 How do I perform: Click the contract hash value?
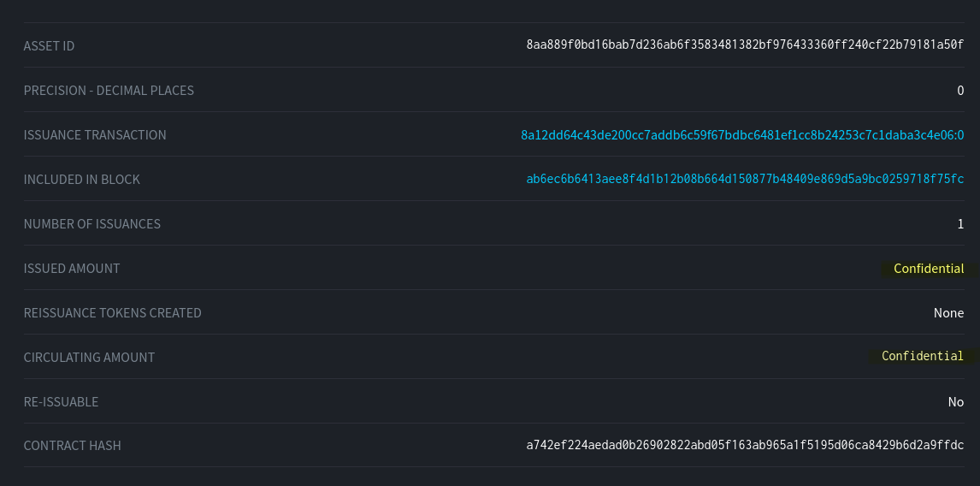coord(745,446)
